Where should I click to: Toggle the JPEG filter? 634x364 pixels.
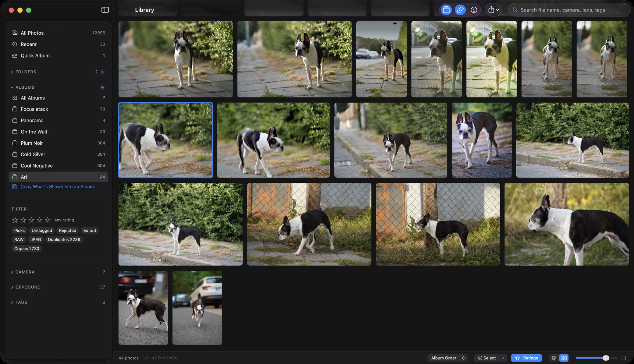coord(36,240)
